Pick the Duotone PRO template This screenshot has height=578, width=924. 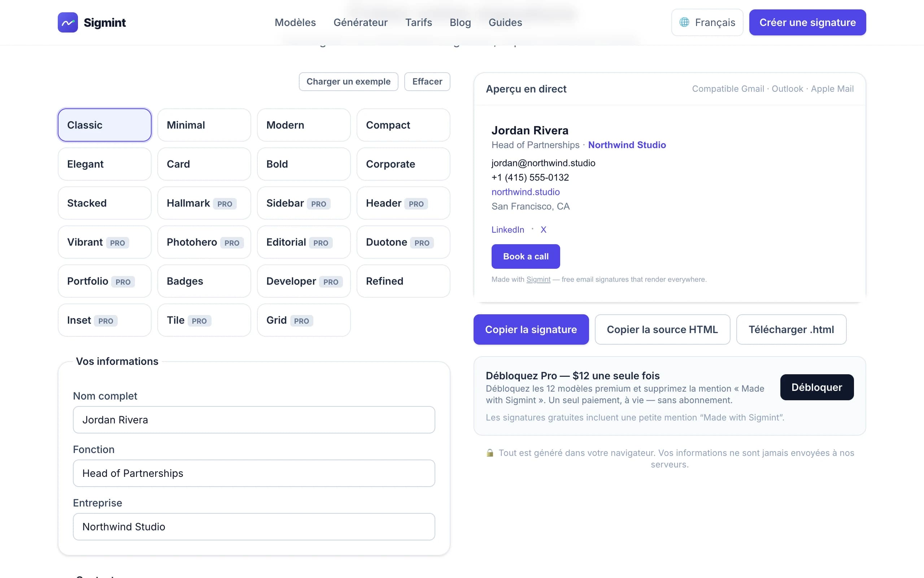pos(403,242)
